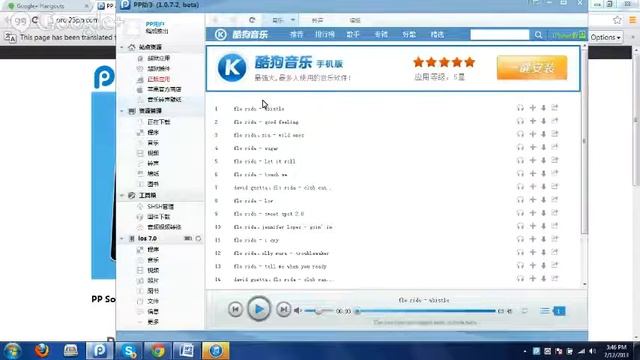
Task: Skip to the previous track
Action: click(x=235, y=309)
